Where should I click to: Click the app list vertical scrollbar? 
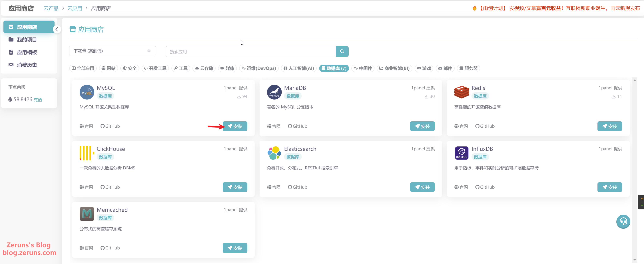pyautogui.click(x=635, y=170)
